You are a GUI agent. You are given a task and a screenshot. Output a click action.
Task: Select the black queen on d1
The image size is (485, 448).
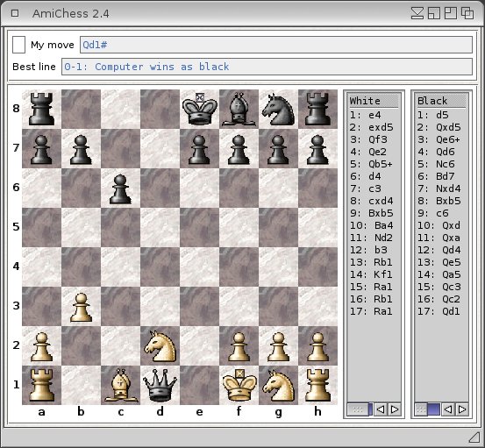pos(160,385)
